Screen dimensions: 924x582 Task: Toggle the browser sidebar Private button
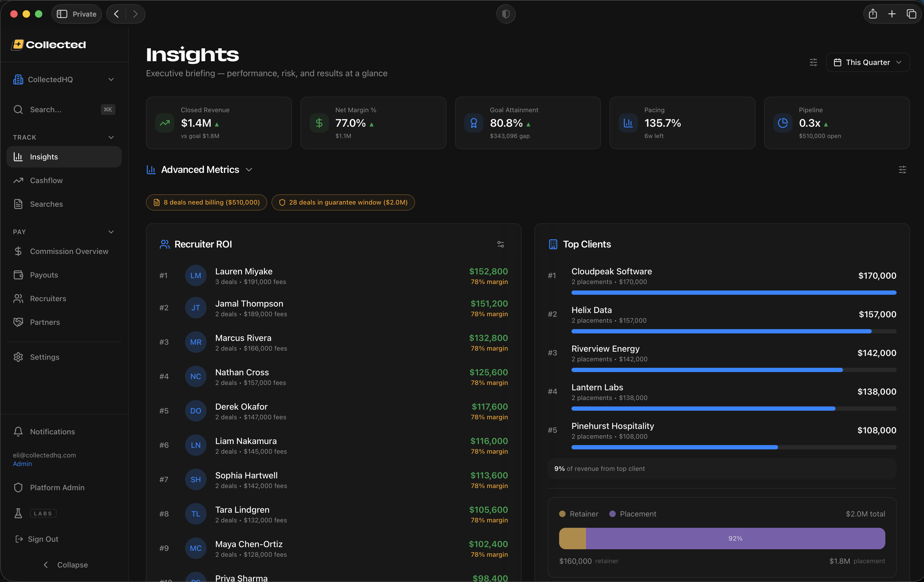tap(77, 14)
